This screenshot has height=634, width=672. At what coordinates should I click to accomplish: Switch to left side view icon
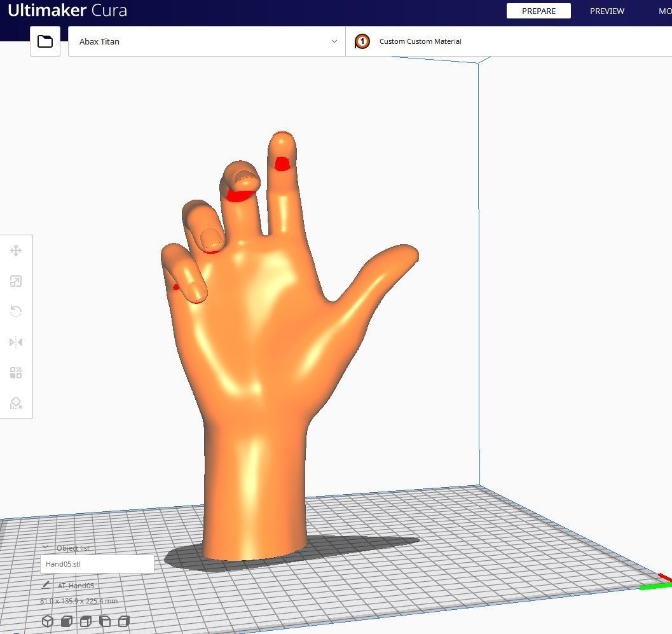(105, 621)
